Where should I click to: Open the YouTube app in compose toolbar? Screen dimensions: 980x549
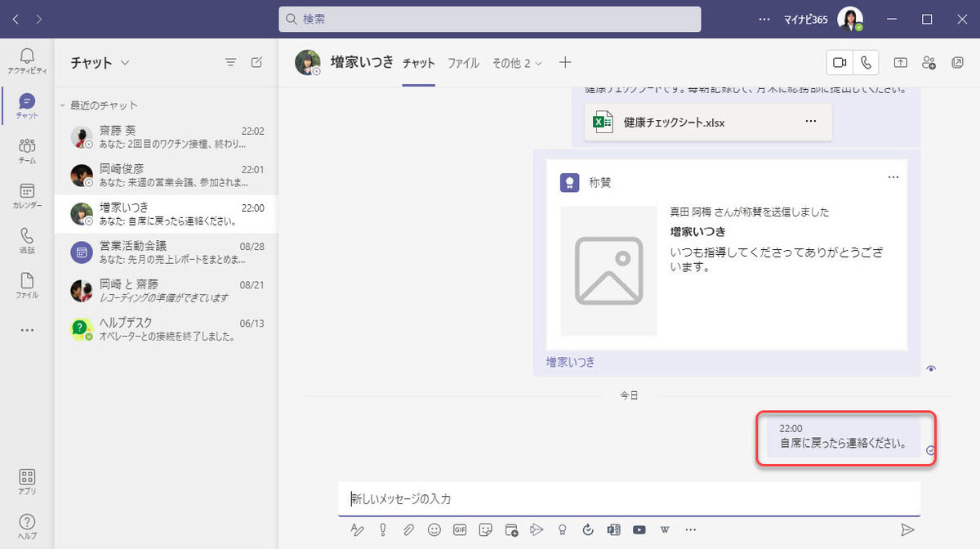tap(639, 529)
